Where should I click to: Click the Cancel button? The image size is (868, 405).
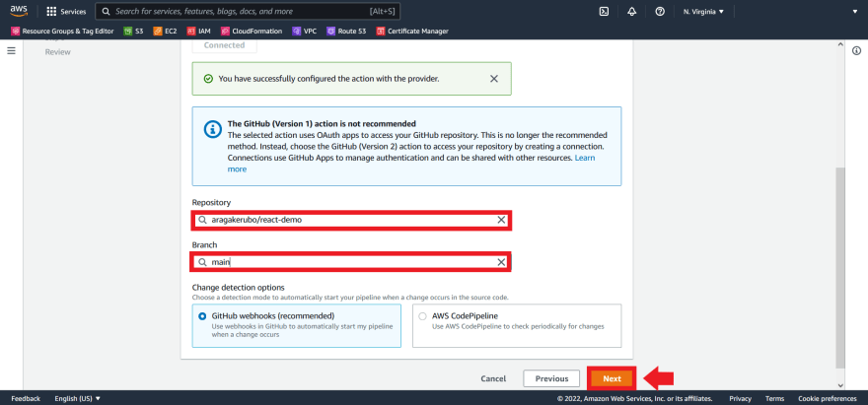tap(493, 378)
